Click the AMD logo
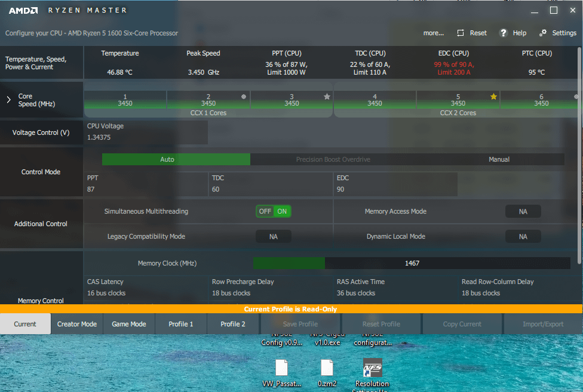The height and width of the screenshot is (392, 583). [23, 10]
